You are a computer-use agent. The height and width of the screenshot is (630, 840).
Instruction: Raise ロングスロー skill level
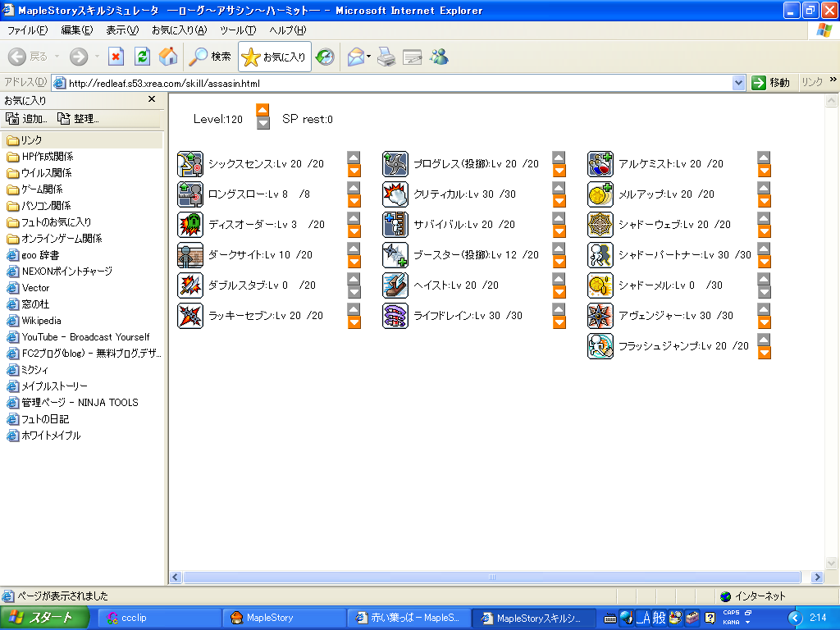tap(354, 188)
